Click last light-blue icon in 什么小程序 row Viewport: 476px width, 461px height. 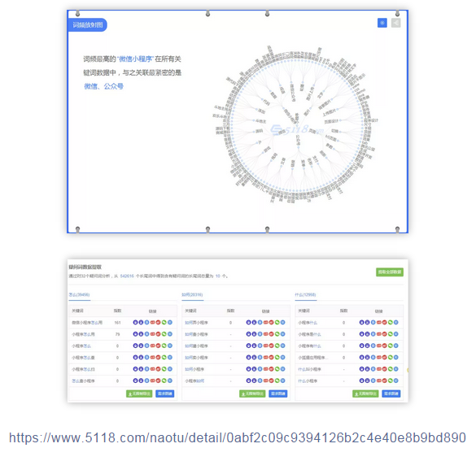[396, 381]
